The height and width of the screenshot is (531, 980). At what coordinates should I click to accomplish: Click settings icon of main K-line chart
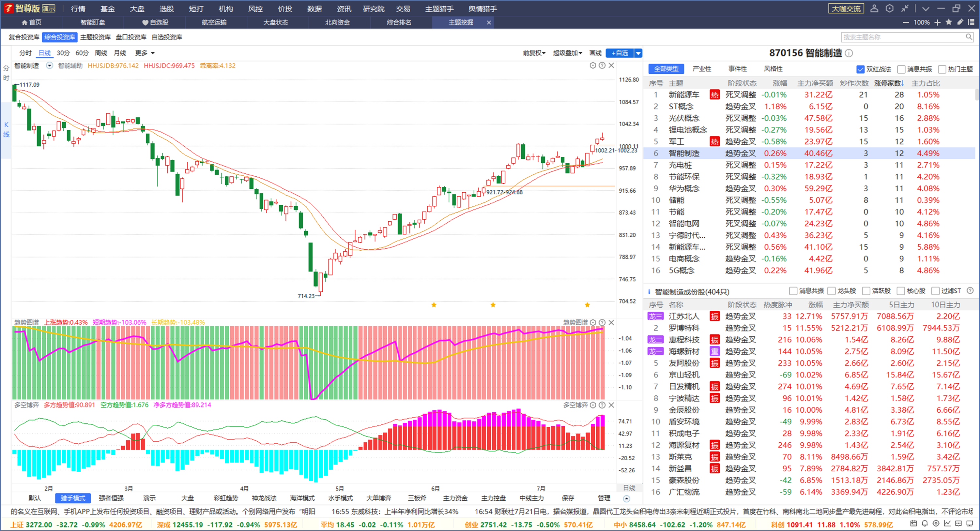593,66
